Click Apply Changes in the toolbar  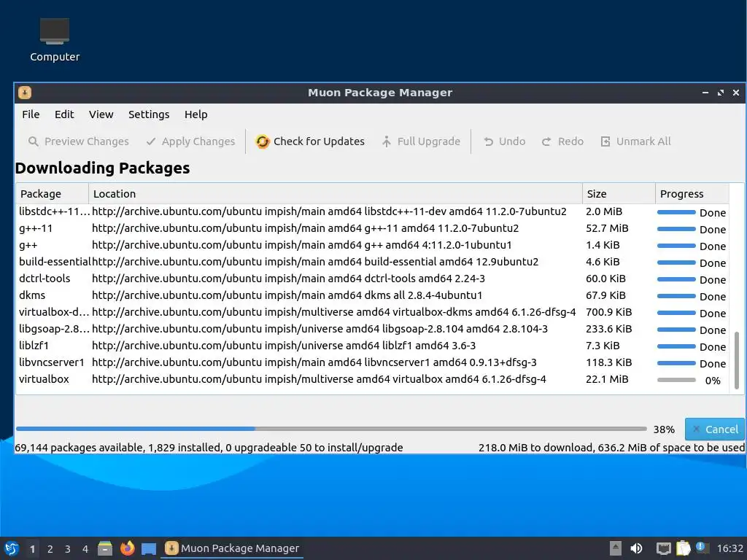190,141
